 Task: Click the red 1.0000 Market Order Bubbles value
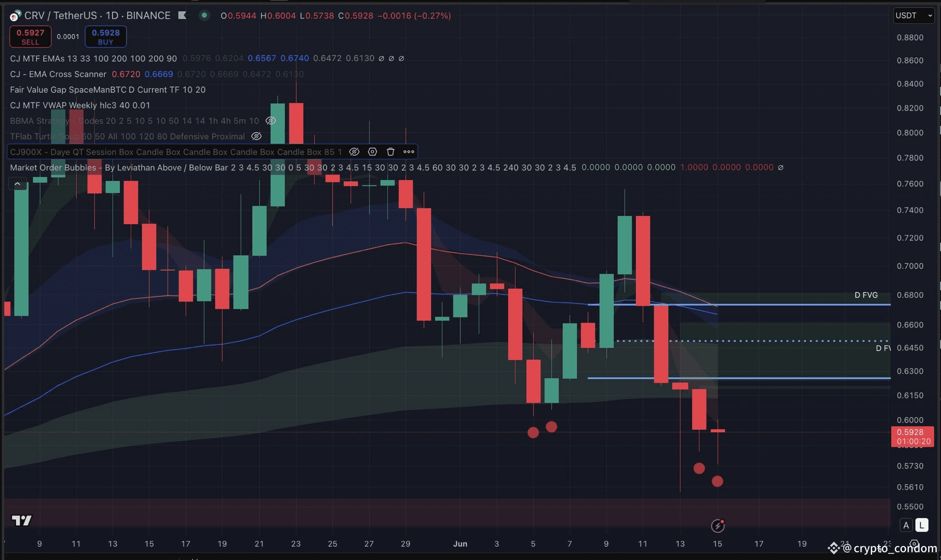pyautogui.click(x=694, y=167)
